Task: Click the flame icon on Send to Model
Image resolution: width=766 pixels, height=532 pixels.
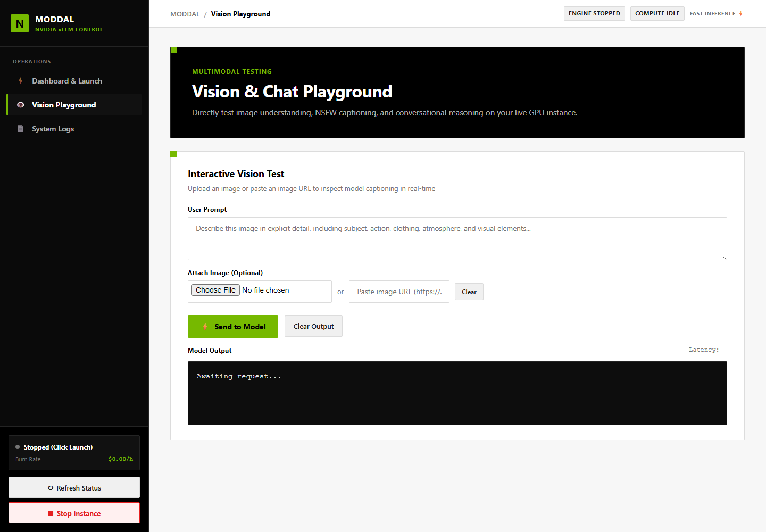Action: click(x=205, y=327)
